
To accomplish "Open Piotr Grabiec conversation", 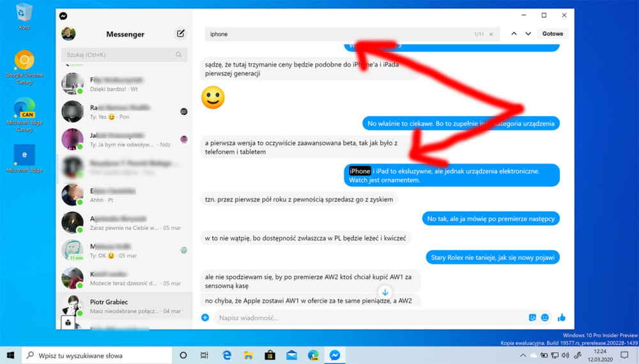I will [x=125, y=306].
